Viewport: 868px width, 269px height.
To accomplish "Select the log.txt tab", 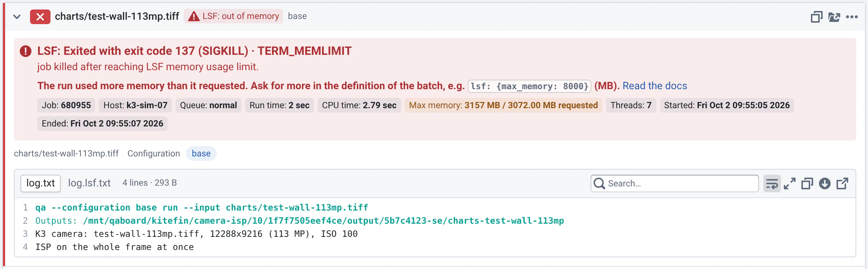I will [41, 183].
